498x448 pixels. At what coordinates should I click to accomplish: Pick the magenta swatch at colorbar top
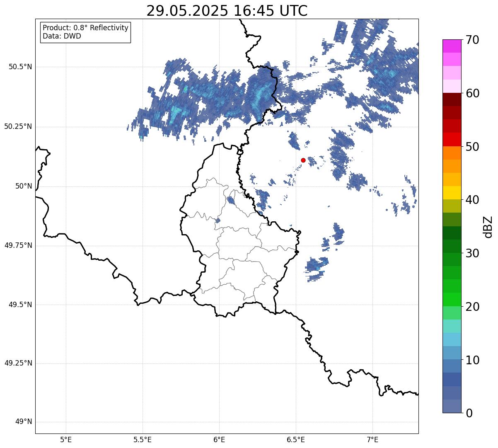(452, 46)
